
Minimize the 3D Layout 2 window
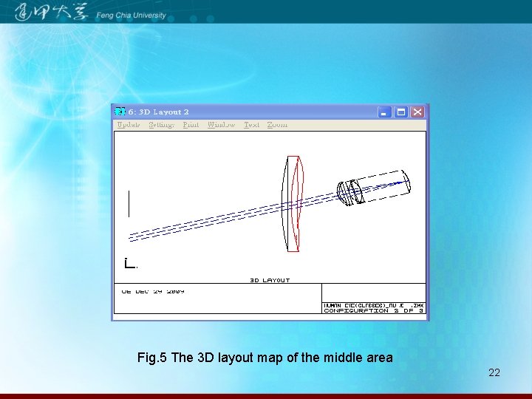point(384,112)
